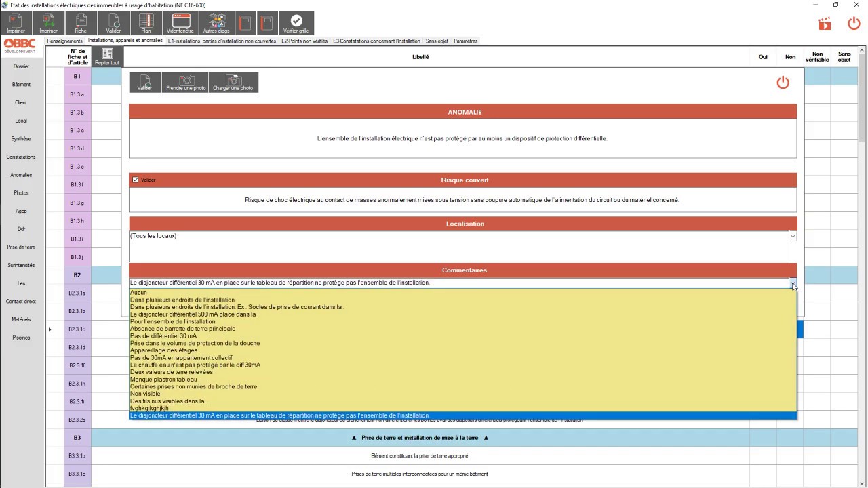The height and width of the screenshot is (488, 868).
Task: Click the grid's vertical scrollbar
Action: (x=863, y=266)
